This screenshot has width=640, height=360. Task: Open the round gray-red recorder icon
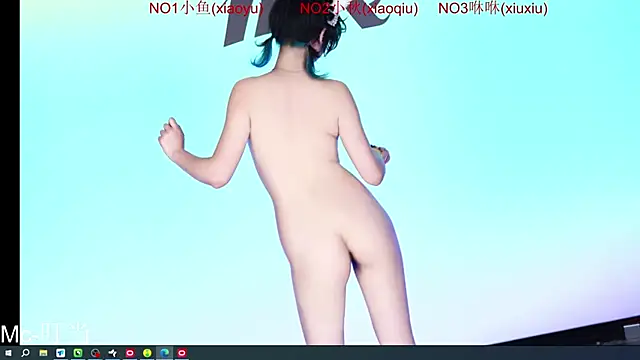coord(96,353)
